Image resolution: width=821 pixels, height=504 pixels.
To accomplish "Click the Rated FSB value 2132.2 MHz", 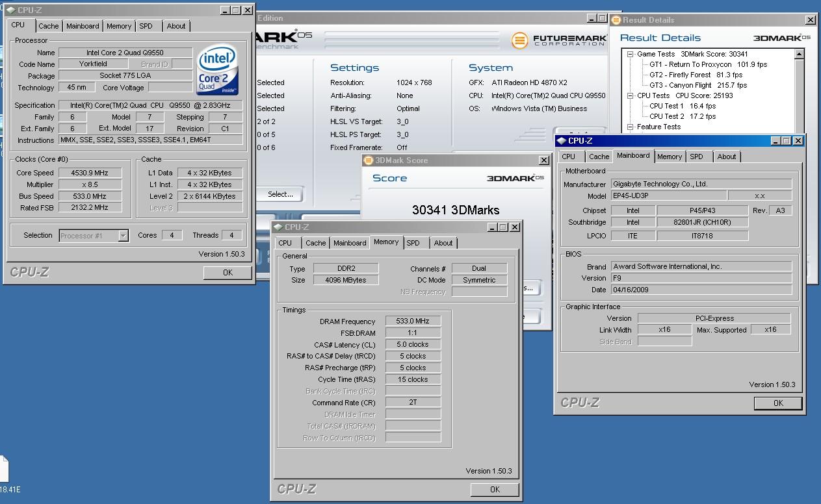I will click(x=90, y=208).
